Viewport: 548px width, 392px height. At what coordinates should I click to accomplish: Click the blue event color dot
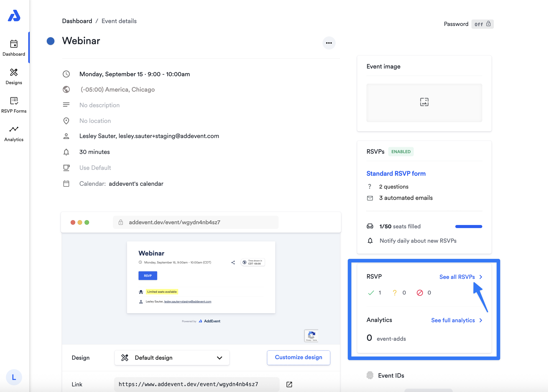[51, 41]
